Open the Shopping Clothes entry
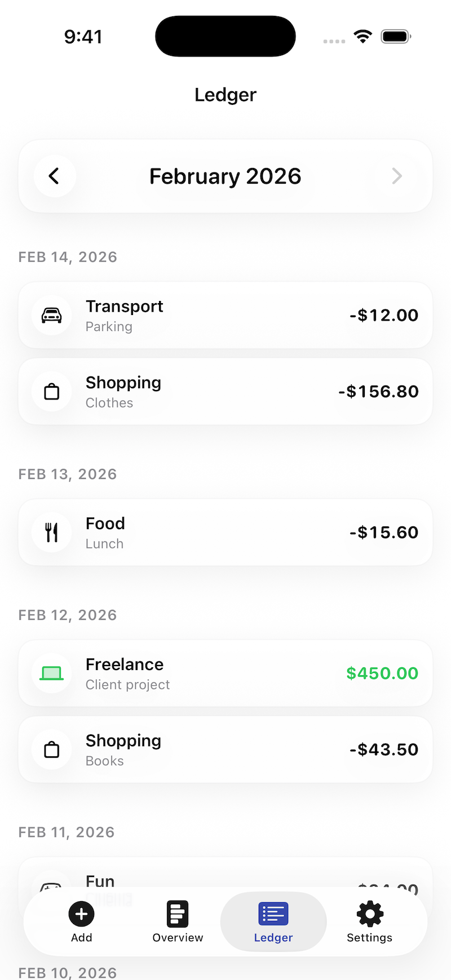The image size is (451, 980). [225, 392]
